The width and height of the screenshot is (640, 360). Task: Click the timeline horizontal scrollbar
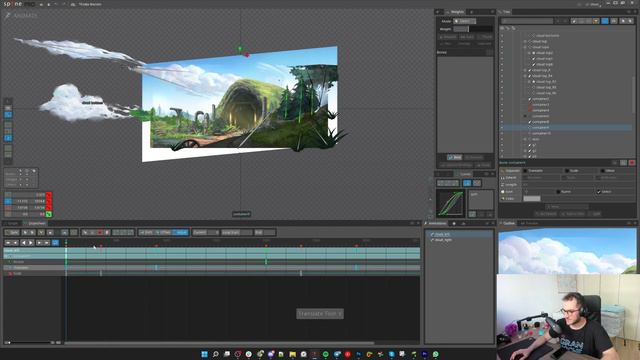220,343
